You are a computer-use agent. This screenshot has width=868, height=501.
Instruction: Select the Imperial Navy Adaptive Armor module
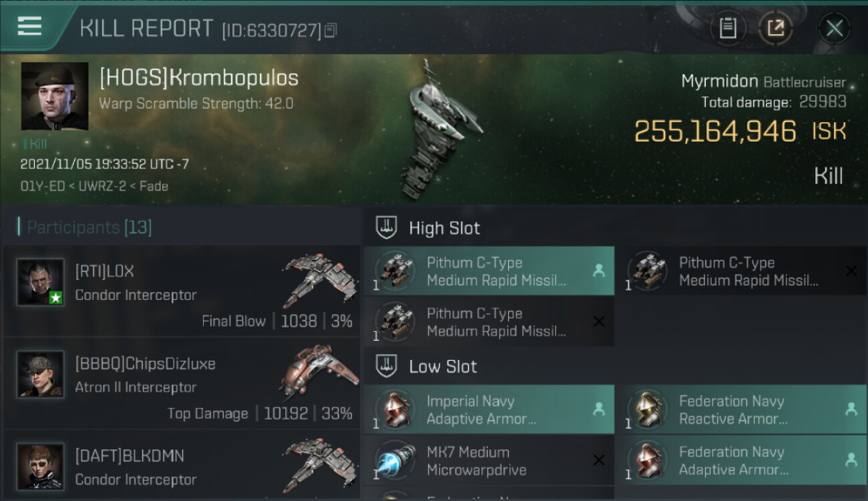point(489,409)
